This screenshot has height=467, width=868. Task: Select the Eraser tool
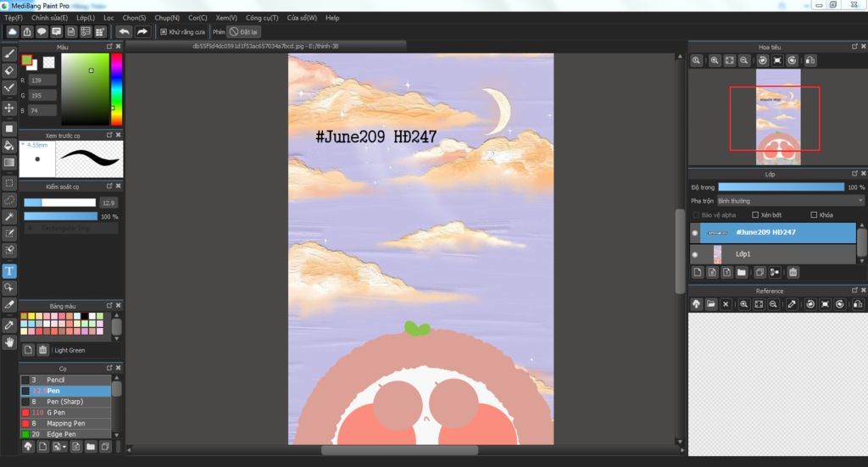point(8,70)
